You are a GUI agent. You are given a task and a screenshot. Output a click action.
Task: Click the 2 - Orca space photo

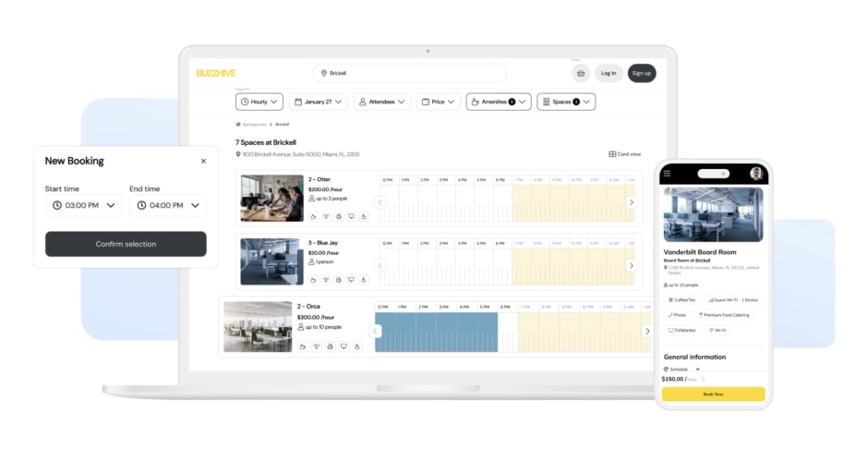point(258,327)
